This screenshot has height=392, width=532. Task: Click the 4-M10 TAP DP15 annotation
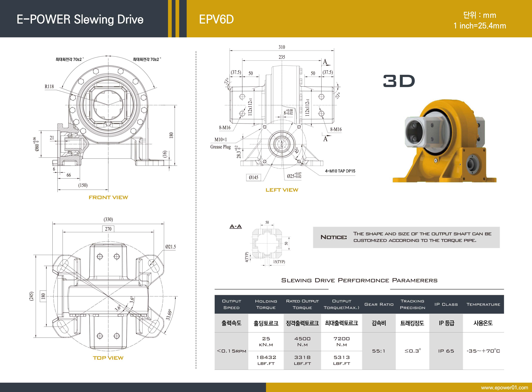click(340, 171)
